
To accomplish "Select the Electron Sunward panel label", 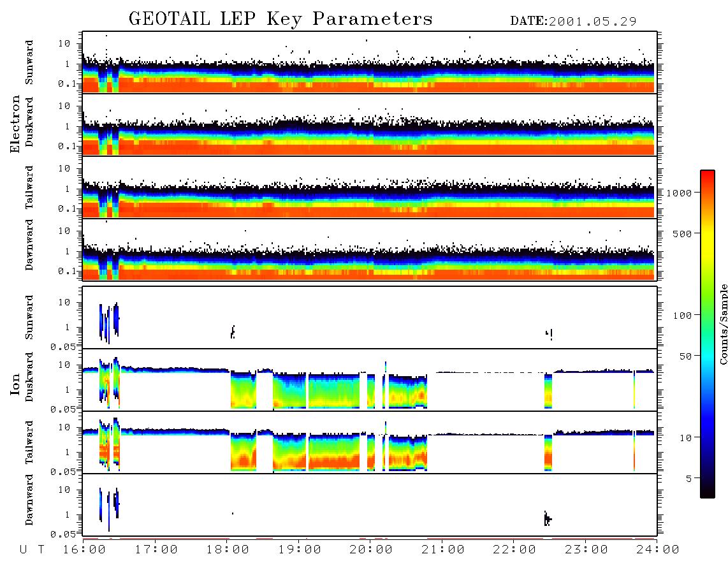I will [29, 62].
